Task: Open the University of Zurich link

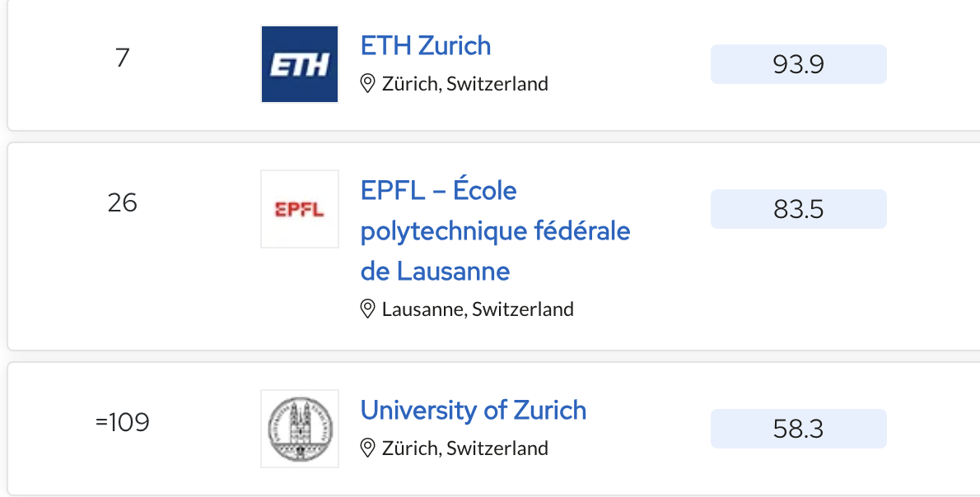Action: 474,411
